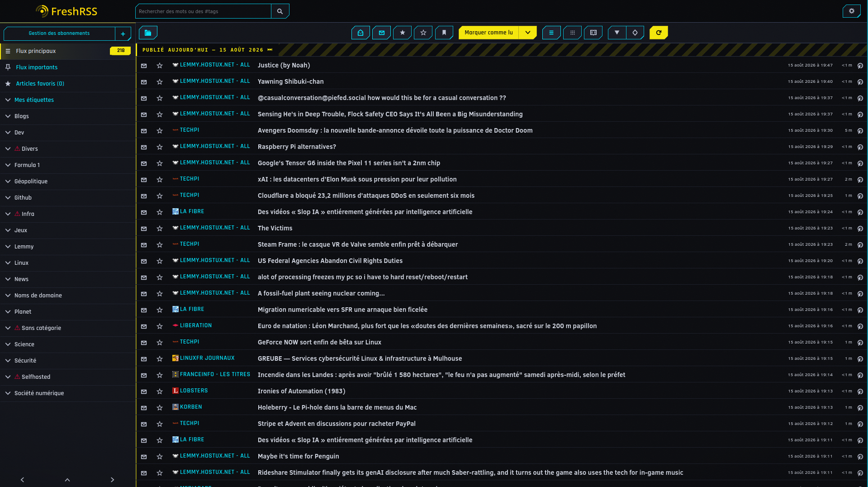The height and width of the screenshot is (487, 868).
Task: Click the double-arrow icon beside the date header
Action: pyautogui.click(x=270, y=50)
